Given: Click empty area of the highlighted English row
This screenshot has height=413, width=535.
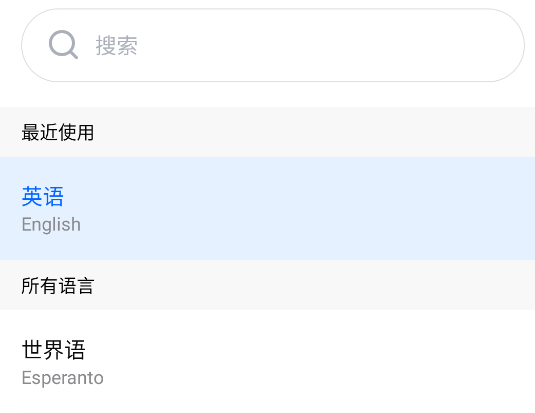Looking at the screenshot, I should [x=307, y=209].
